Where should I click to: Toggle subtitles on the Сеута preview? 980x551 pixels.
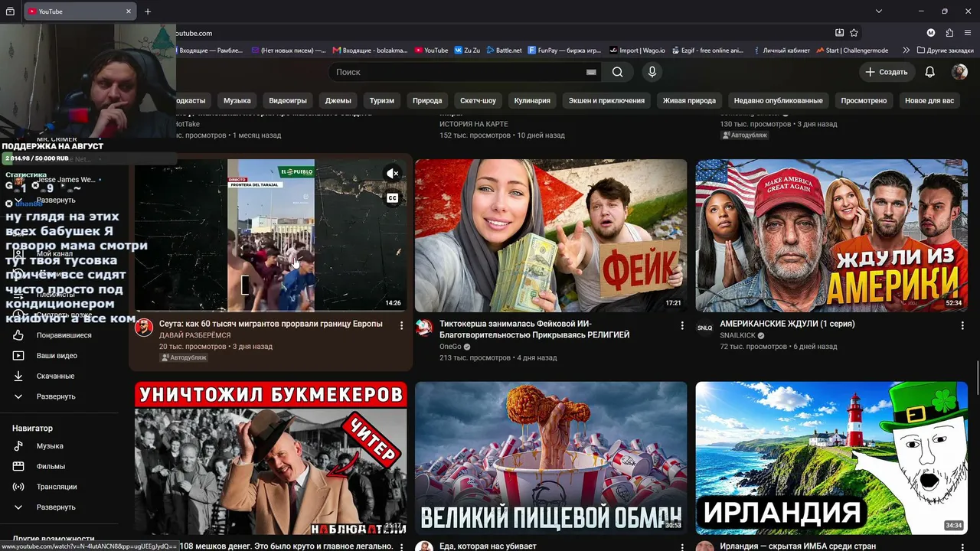393,197
